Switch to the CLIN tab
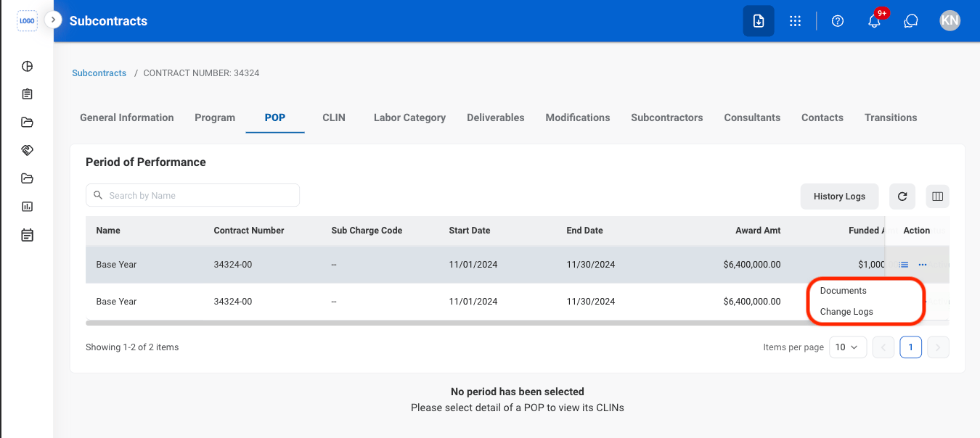 (x=334, y=117)
